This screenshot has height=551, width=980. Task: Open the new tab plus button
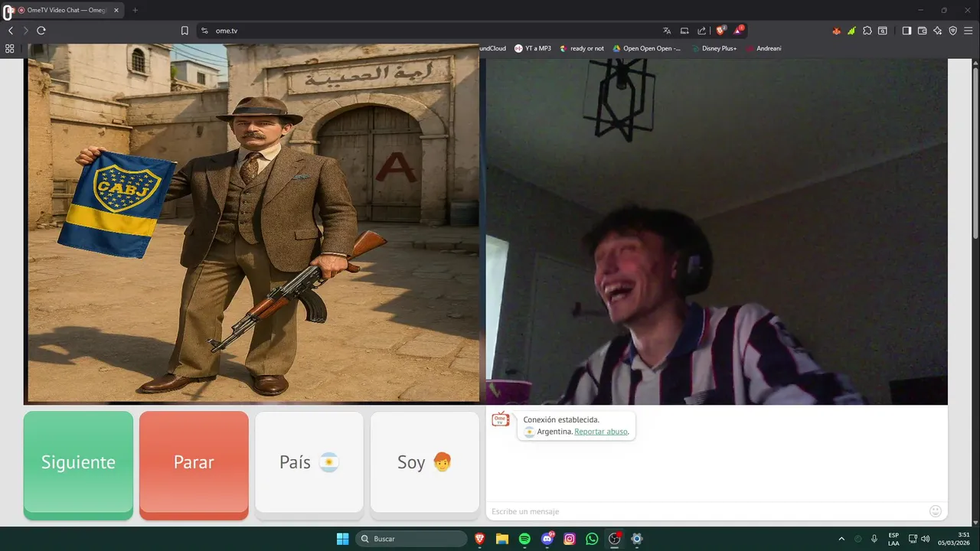tap(135, 10)
